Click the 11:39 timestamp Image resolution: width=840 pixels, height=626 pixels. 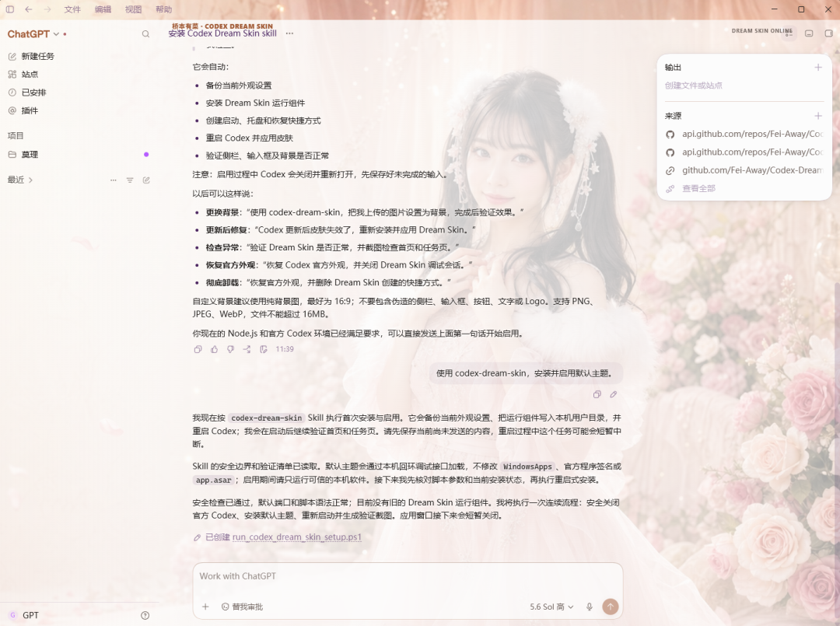(285, 349)
